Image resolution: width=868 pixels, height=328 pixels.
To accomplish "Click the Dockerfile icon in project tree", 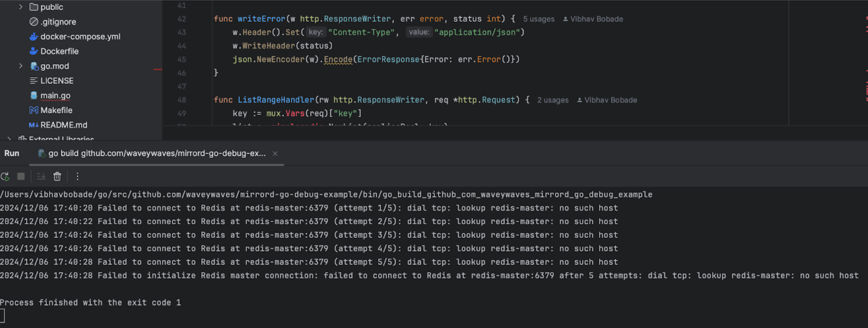I will click(33, 51).
